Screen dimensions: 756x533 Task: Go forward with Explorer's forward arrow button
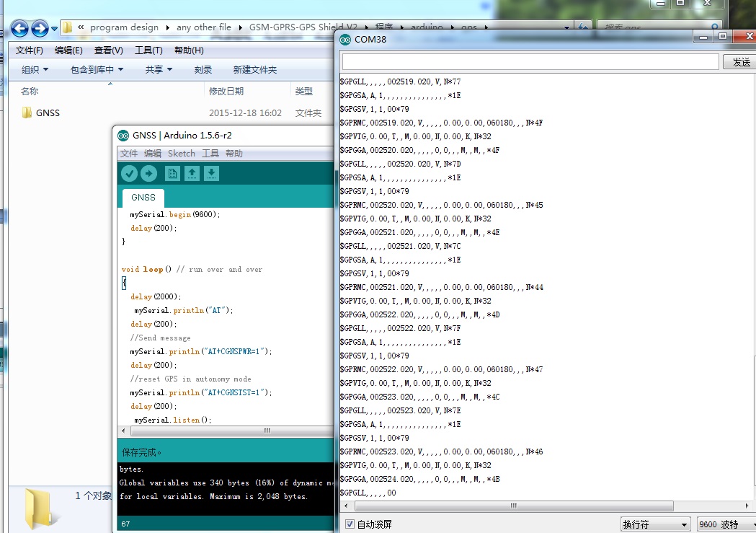click(x=40, y=28)
